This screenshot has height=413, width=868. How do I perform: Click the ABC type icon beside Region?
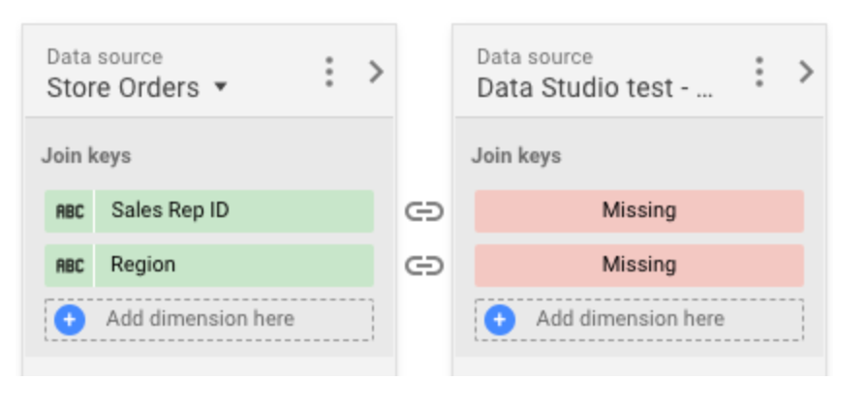click(x=70, y=265)
